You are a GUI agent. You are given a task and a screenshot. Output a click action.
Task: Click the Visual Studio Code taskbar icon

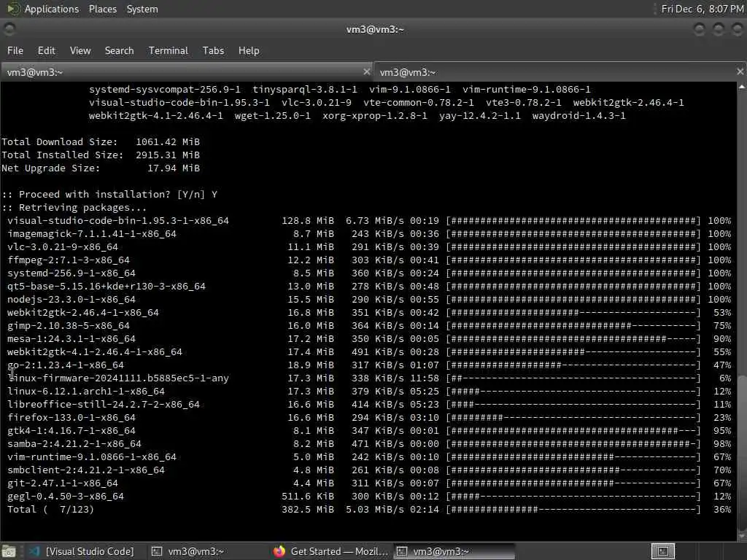click(34, 551)
